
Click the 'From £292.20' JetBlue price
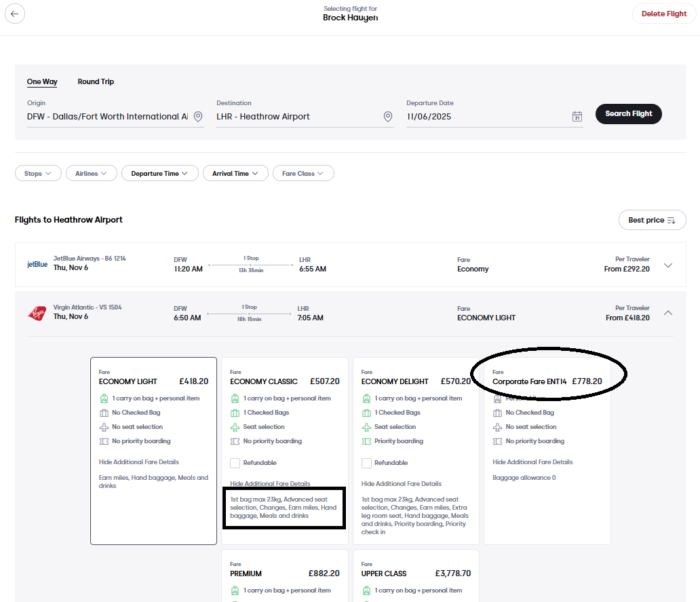pos(627,269)
